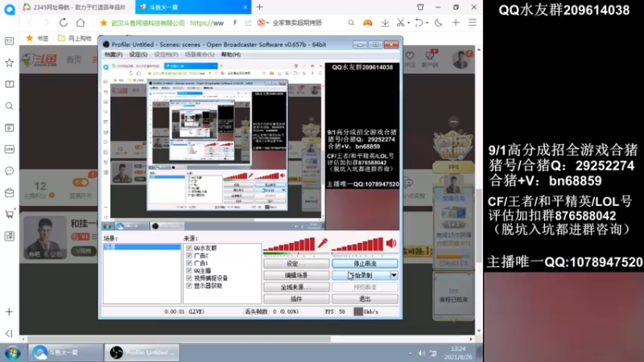The height and width of the screenshot is (362, 644).
Task: Click the browser address bar URL field
Action: (208, 23)
